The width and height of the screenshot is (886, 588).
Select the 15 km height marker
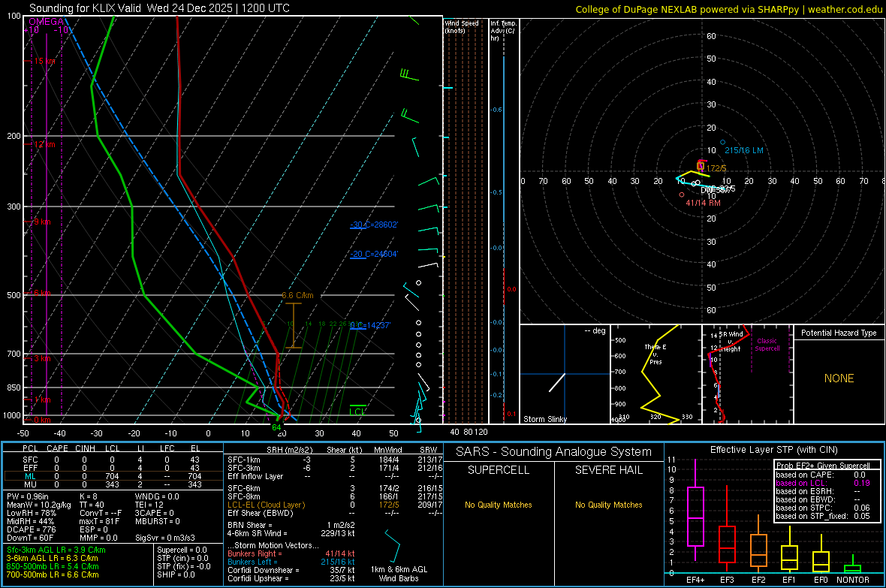(x=44, y=61)
